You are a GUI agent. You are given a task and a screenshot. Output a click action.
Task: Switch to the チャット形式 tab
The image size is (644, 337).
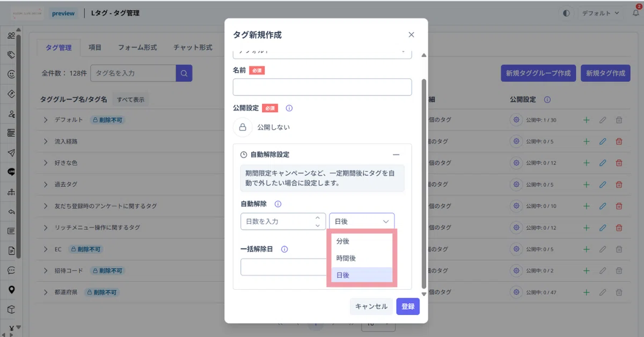(x=193, y=47)
